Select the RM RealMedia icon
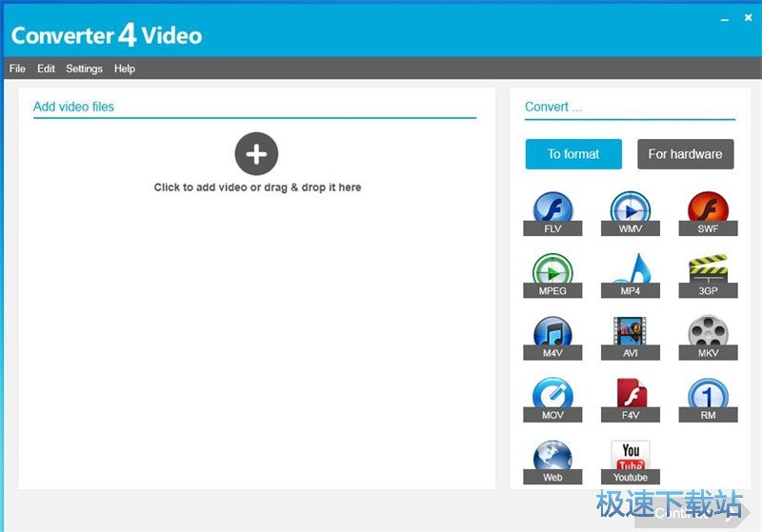This screenshot has width=762, height=532. tap(708, 400)
